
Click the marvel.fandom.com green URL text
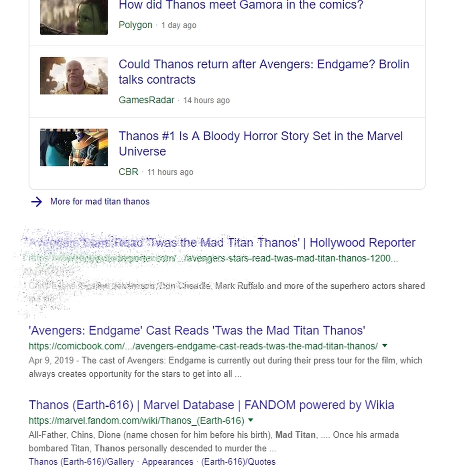tap(136, 421)
